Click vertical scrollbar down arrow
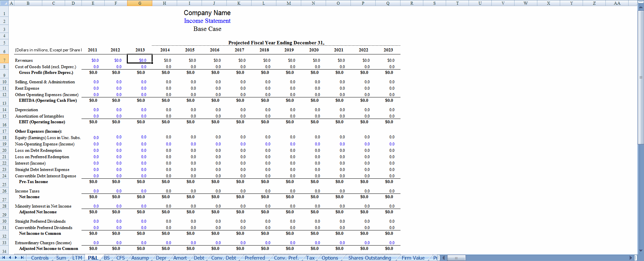Screen dimensions: 644x261 [x=641, y=251]
